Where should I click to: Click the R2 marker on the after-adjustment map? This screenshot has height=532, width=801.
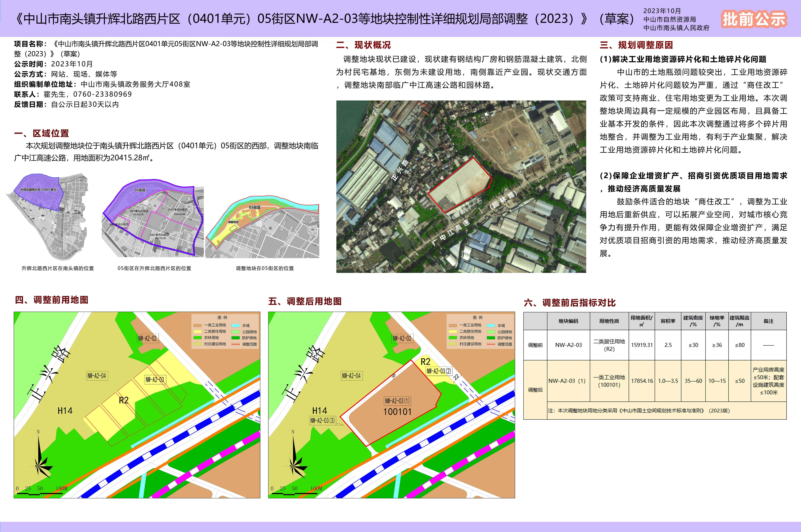click(425, 362)
